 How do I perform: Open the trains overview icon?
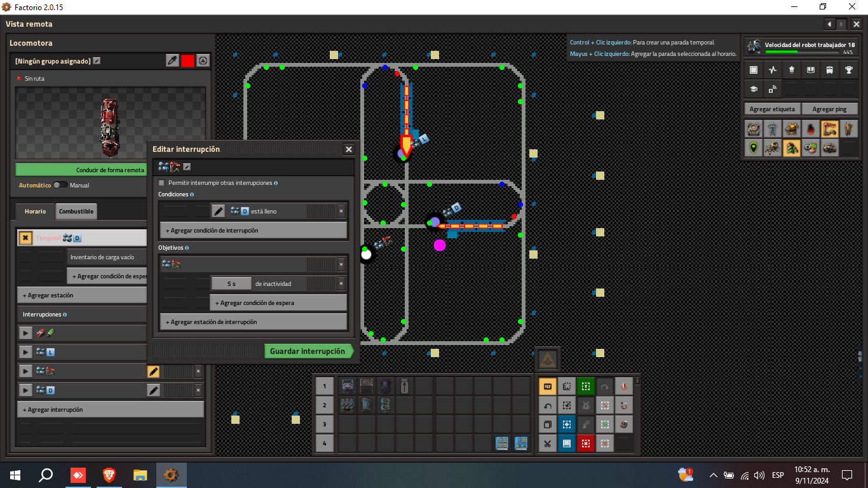(x=830, y=70)
